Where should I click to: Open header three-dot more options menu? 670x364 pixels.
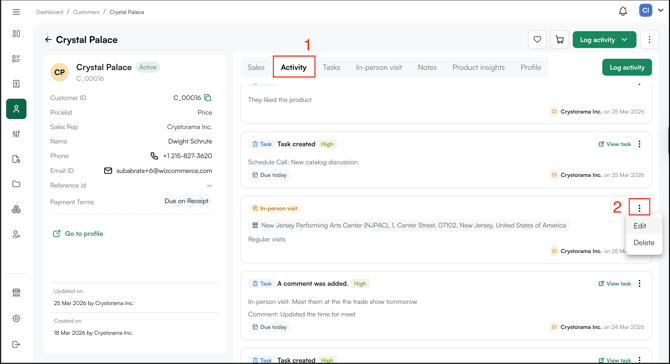click(x=649, y=40)
